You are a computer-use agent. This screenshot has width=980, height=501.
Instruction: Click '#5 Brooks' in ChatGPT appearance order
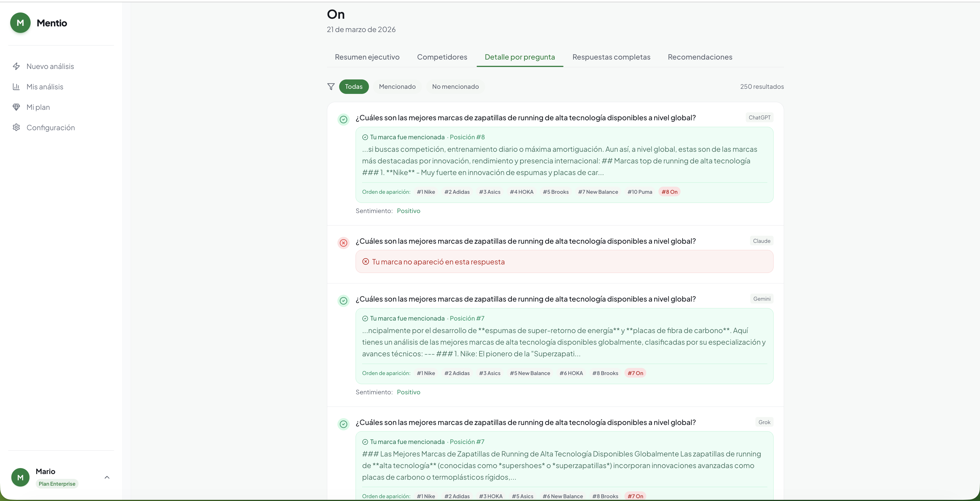pos(556,192)
